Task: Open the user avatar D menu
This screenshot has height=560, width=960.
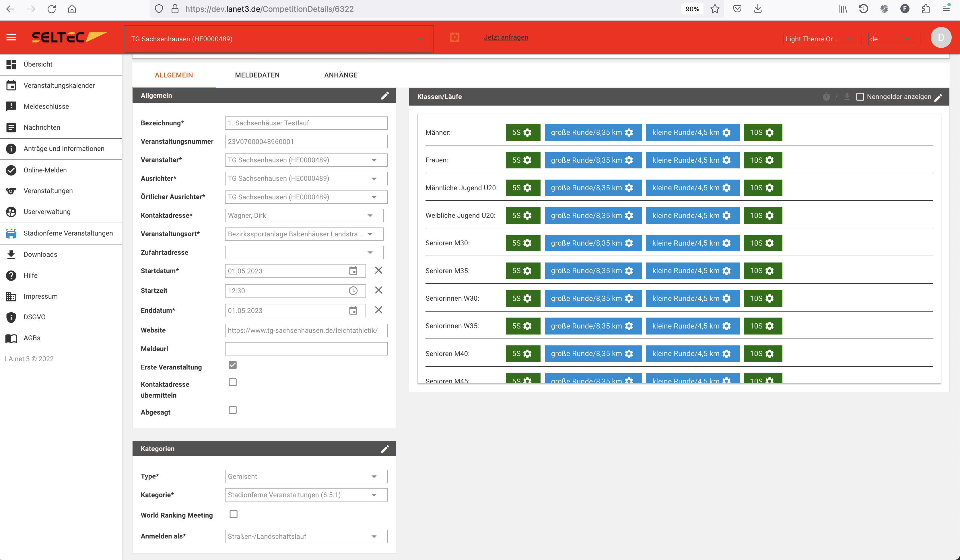Action: tap(941, 37)
